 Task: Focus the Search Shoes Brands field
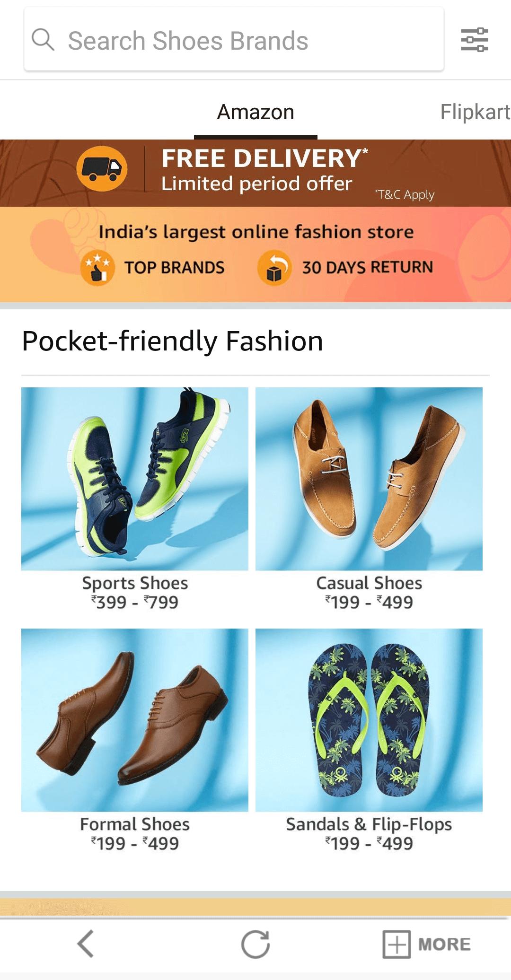tap(234, 40)
